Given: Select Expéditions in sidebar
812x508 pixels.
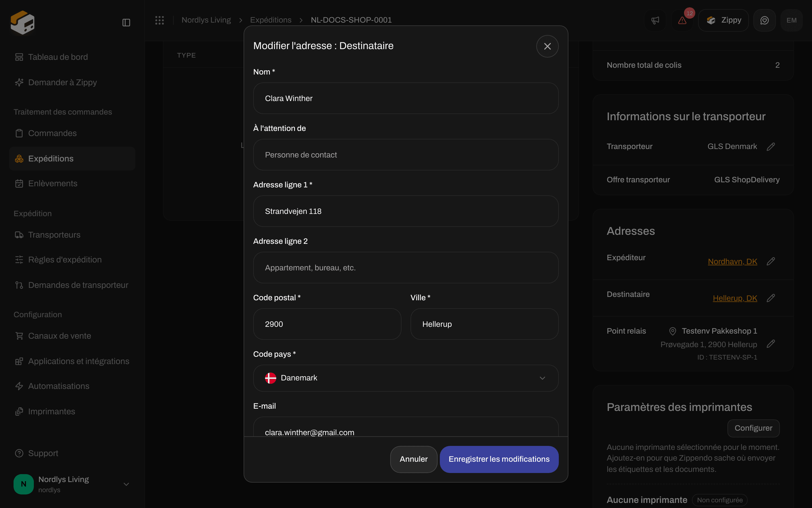Looking at the screenshot, I should tap(72, 159).
